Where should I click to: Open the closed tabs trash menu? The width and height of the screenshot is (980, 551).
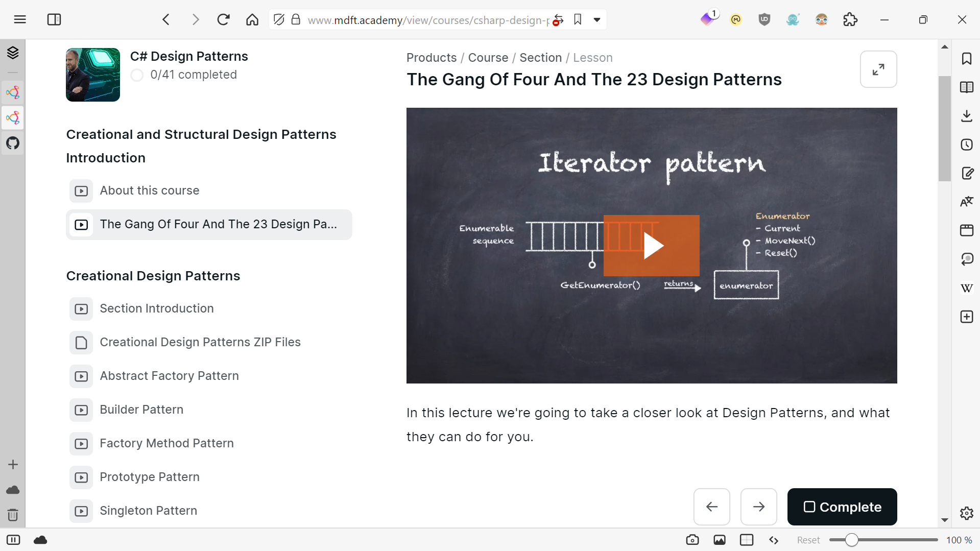(x=13, y=515)
